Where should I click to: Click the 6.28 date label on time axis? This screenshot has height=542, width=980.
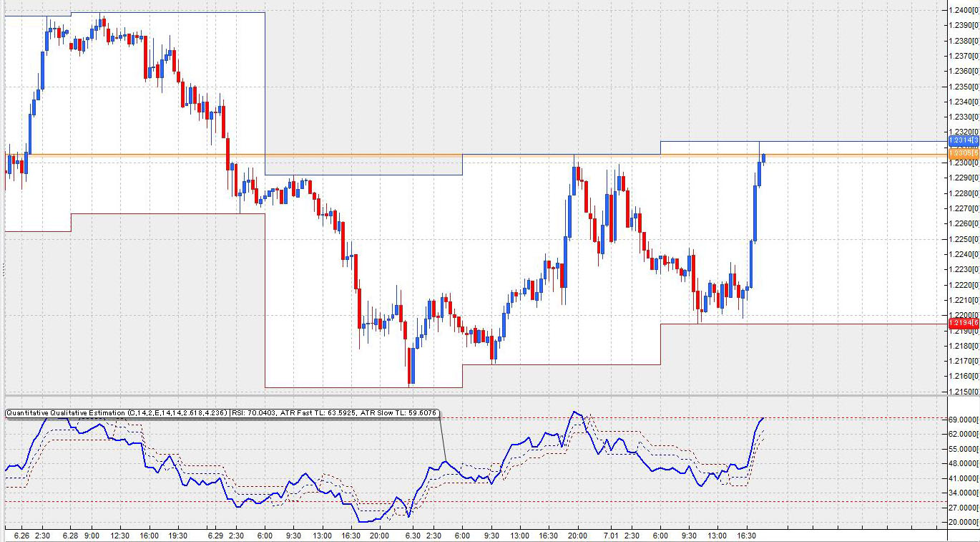point(70,536)
